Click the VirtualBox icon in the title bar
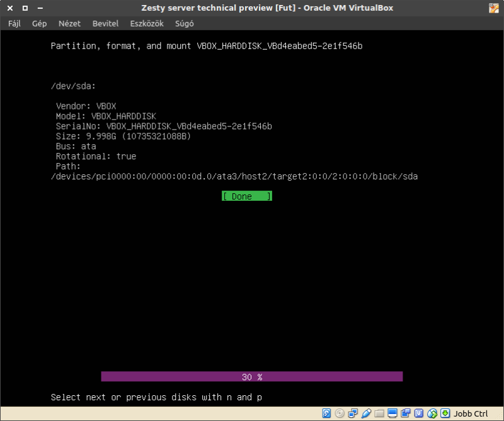504x421 pixels. tap(494, 8)
